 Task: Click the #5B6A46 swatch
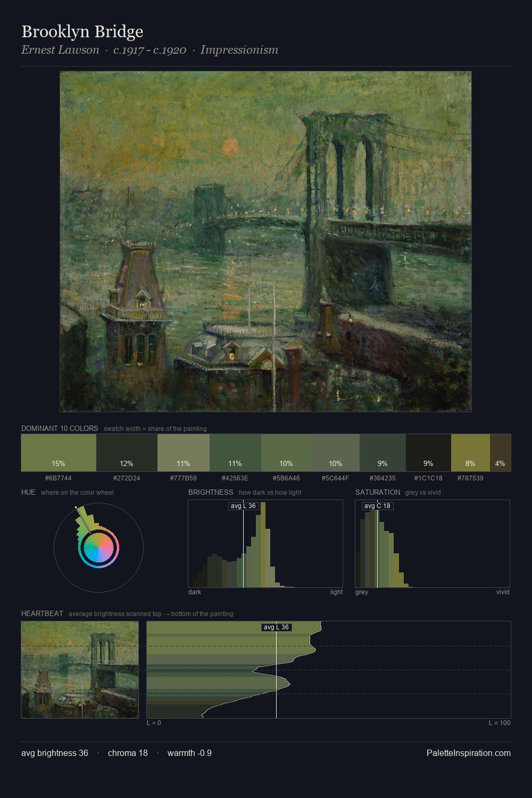click(286, 453)
